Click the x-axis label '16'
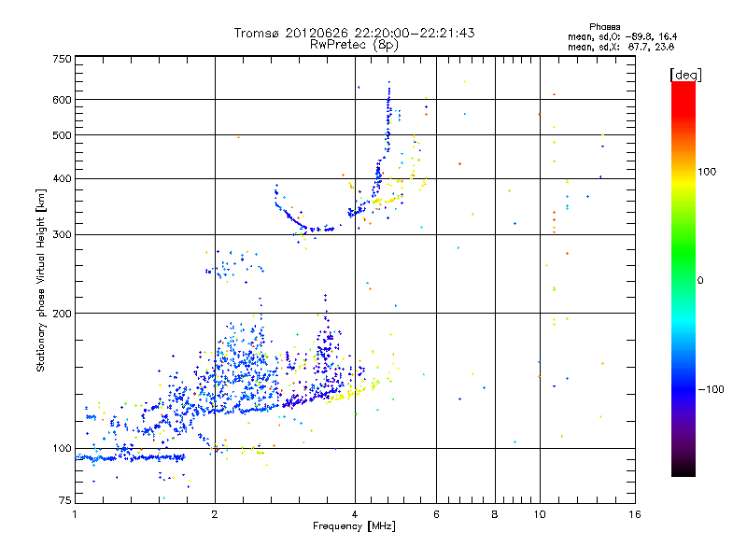 (635, 514)
